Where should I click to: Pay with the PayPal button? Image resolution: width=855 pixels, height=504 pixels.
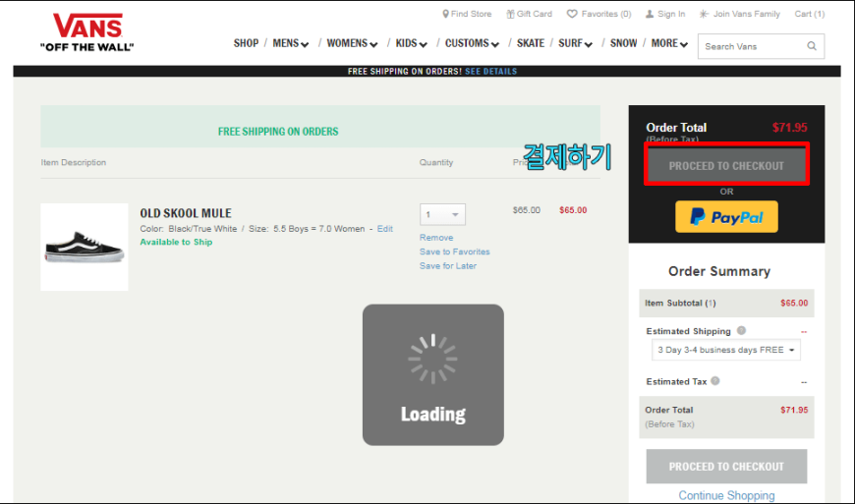pos(726,217)
